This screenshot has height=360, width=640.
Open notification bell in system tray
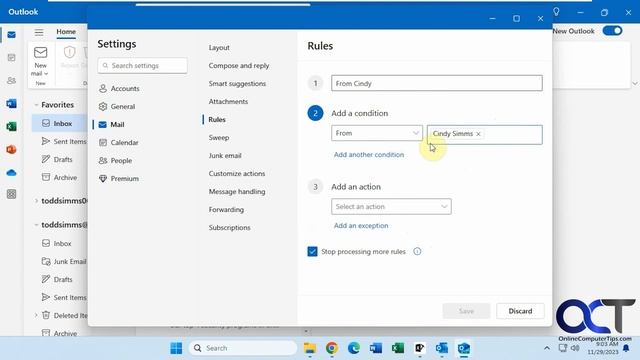(626, 348)
